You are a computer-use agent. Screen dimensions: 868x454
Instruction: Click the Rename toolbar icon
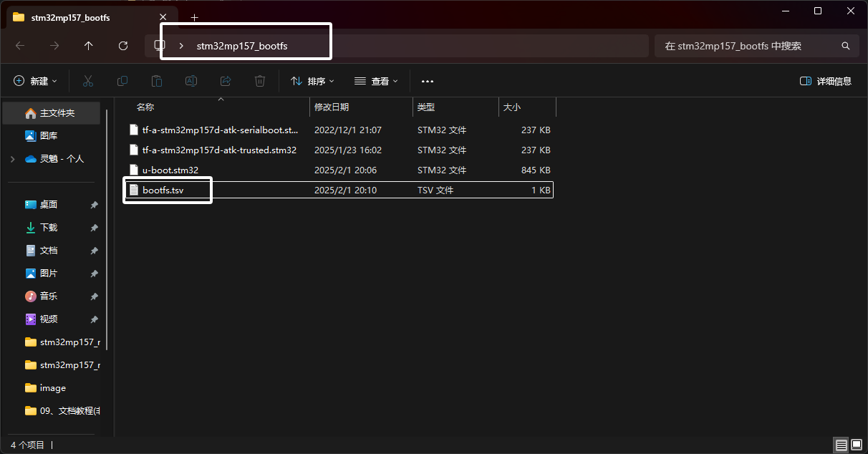[x=191, y=81]
